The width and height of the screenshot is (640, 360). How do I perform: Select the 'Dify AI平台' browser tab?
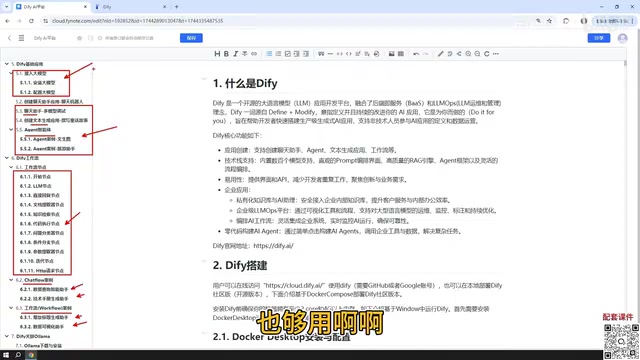(x=51, y=7)
